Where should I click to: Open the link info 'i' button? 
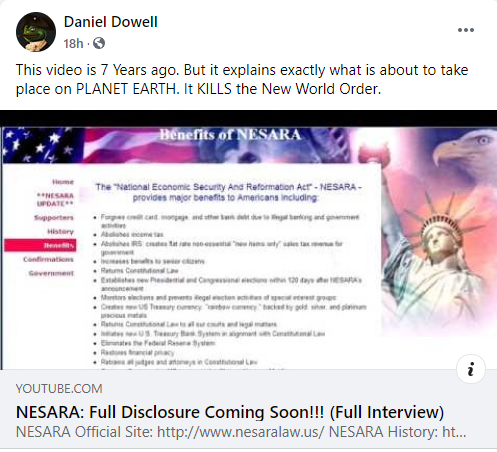(x=471, y=369)
